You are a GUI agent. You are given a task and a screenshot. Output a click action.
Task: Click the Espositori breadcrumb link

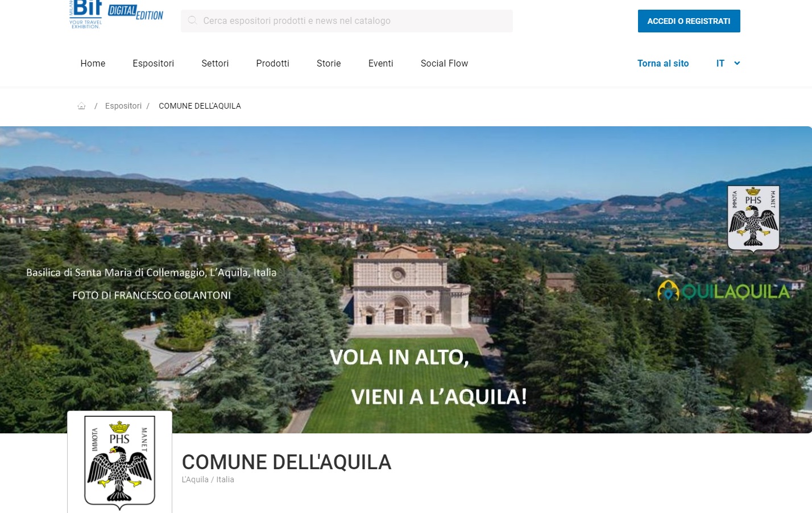[123, 106]
